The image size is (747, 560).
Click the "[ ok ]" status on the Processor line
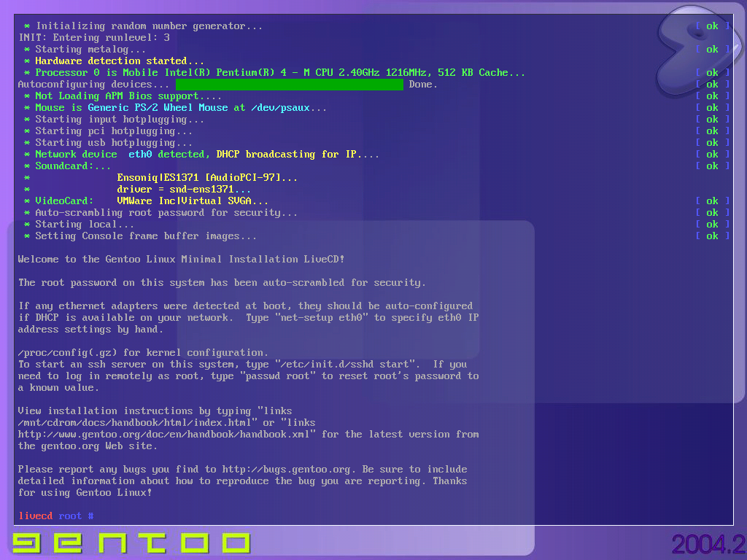point(712,73)
